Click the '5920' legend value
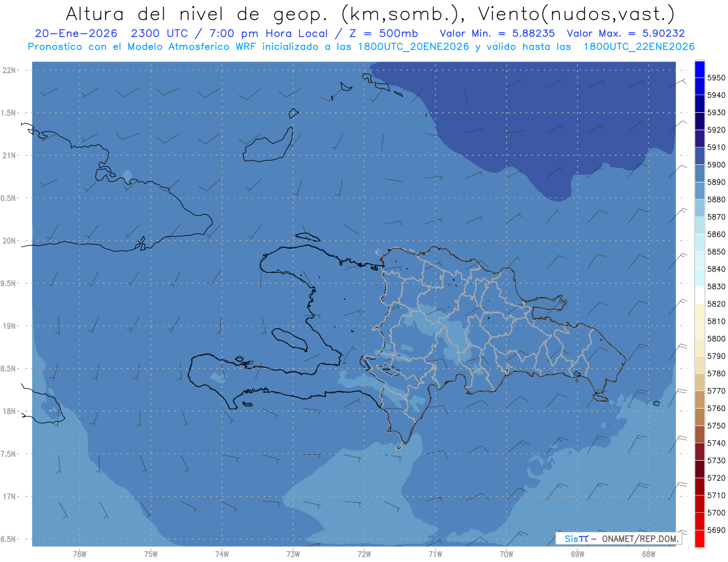The height and width of the screenshot is (562, 728). pyautogui.click(x=716, y=130)
